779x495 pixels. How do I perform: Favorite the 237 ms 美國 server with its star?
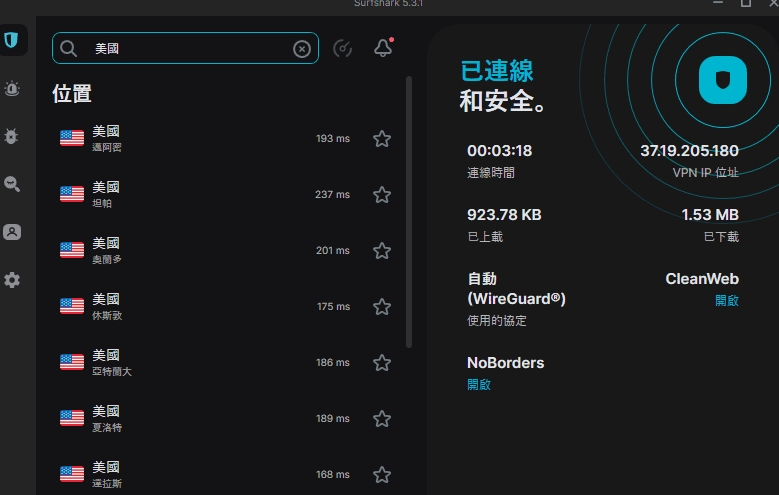(382, 195)
